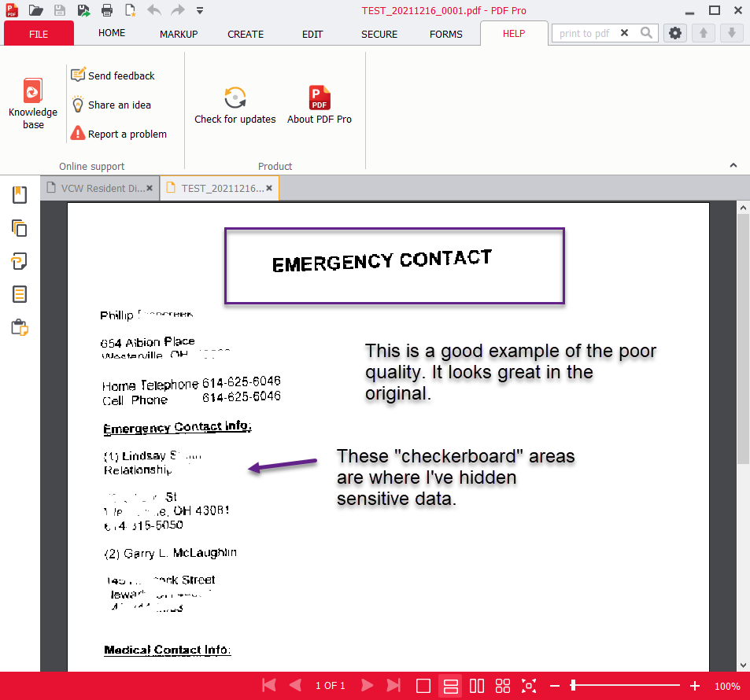Collapse the ribbon using the chevron

[733, 165]
